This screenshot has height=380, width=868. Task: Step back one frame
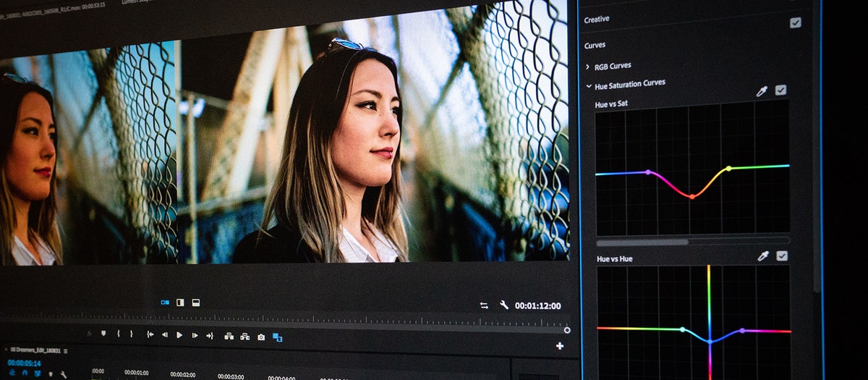click(164, 335)
